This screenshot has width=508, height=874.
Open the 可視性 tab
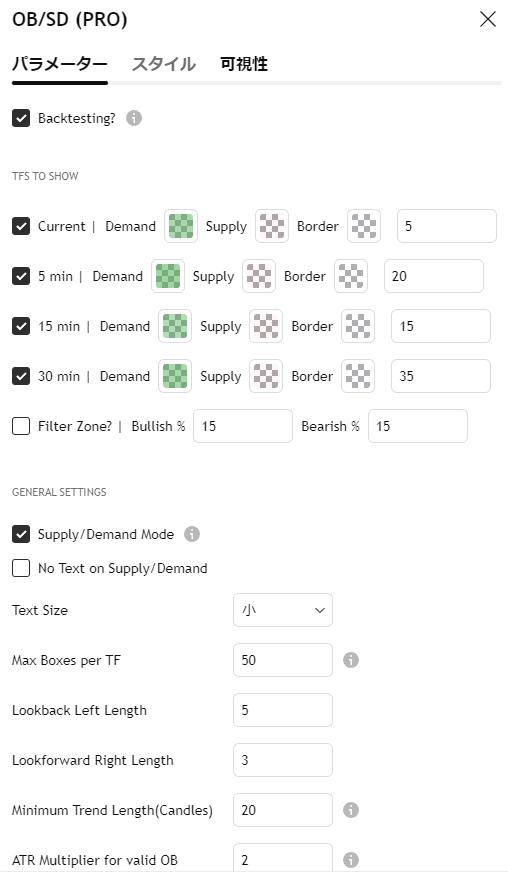click(x=244, y=64)
